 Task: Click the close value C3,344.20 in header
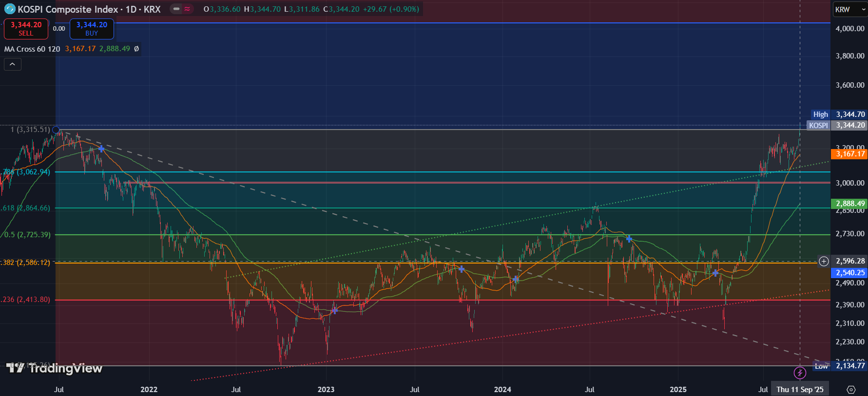point(341,9)
